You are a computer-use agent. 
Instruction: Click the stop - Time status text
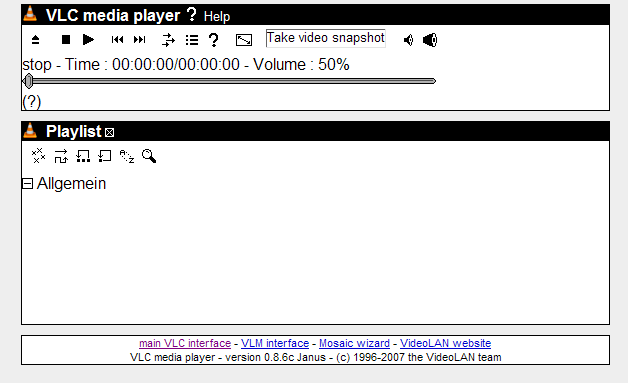186,65
